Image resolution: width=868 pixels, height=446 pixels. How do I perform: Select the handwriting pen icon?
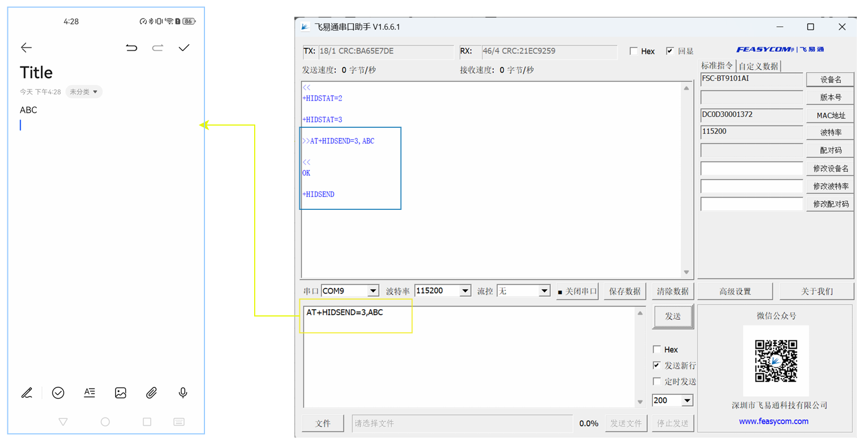tap(27, 393)
